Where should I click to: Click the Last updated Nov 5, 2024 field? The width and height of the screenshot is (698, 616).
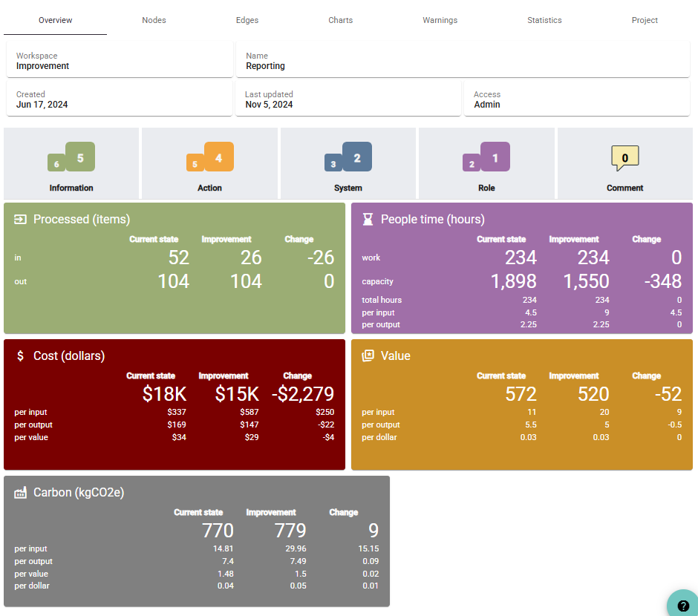(x=348, y=98)
